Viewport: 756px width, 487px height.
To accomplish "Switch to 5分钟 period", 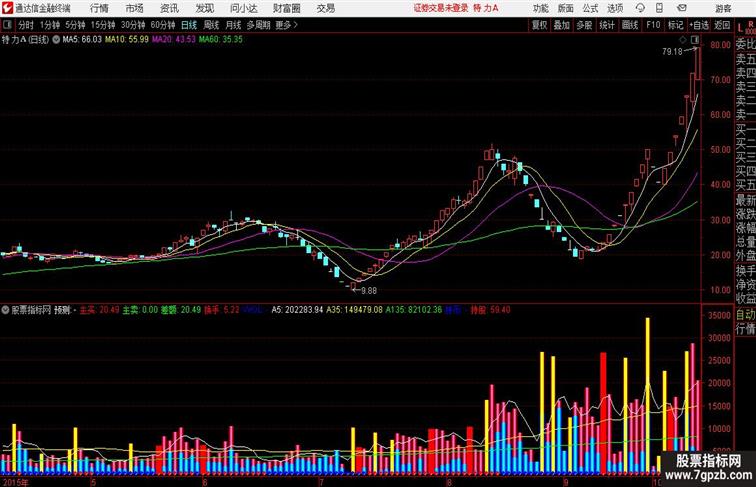I will [75, 25].
